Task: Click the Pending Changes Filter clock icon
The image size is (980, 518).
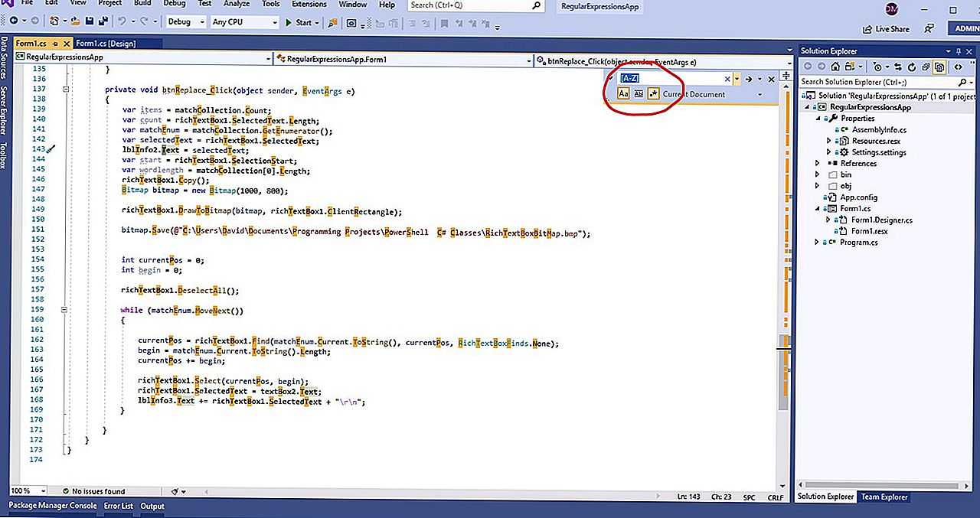Action: point(877,67)
